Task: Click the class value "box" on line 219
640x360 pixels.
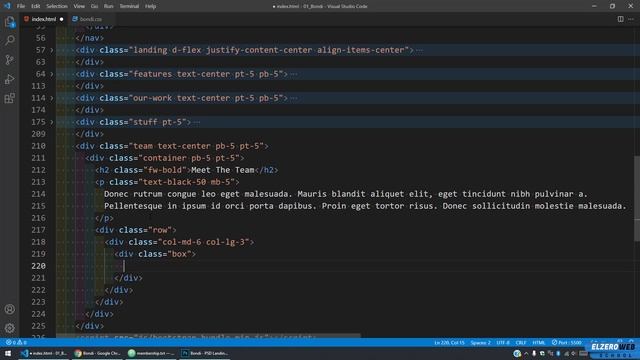Action: pyautogui.click(x=180, y=254)
